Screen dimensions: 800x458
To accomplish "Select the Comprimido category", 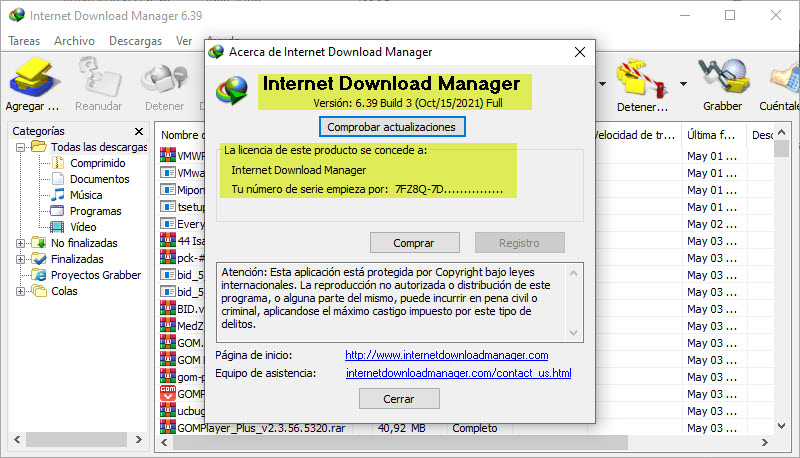I will 97,163.
